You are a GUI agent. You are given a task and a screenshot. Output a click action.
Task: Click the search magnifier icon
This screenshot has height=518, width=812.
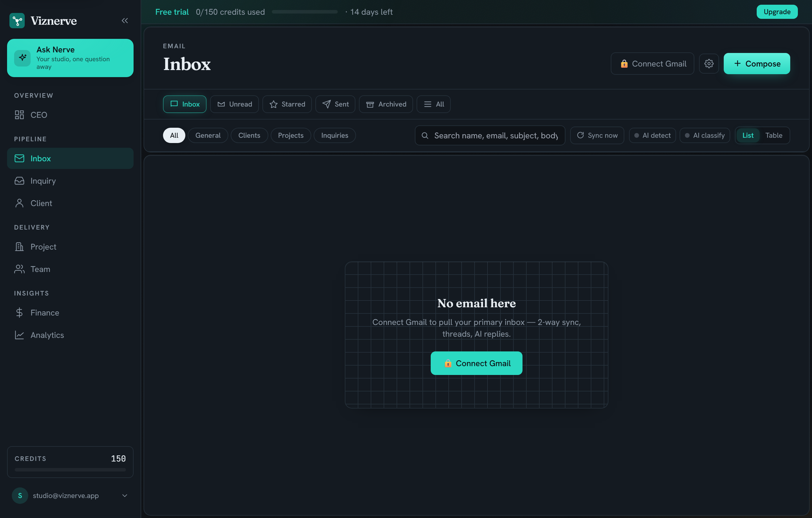[x=425, y=136]
